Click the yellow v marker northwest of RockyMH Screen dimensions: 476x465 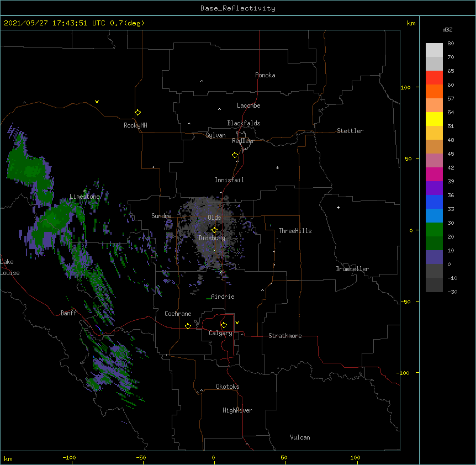coord(97,102)
